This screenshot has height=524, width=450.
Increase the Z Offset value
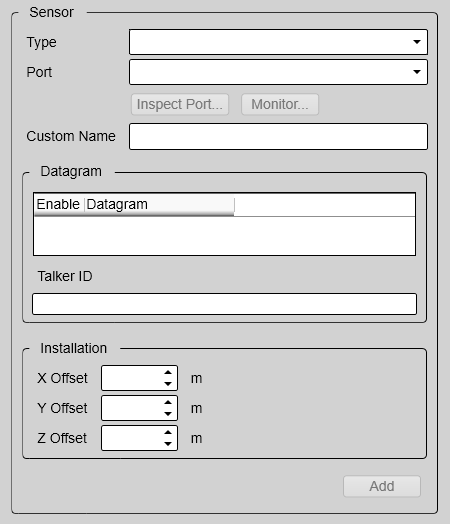[x=168, y=432]
